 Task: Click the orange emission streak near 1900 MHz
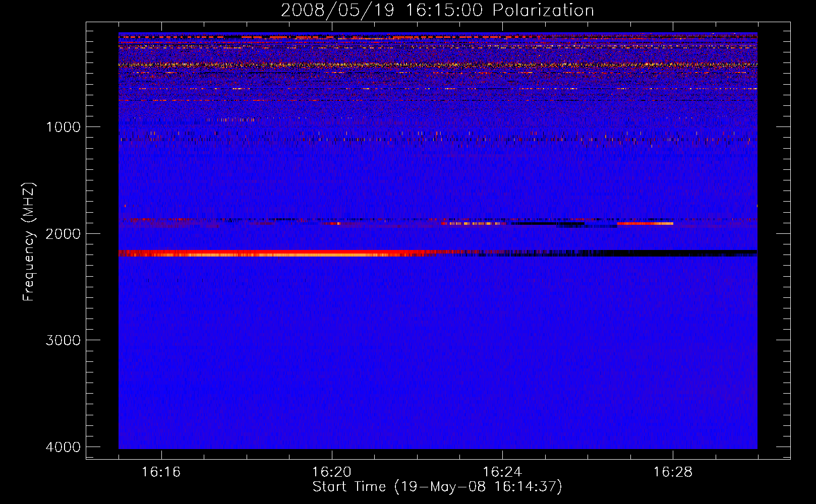coord(645,223)
